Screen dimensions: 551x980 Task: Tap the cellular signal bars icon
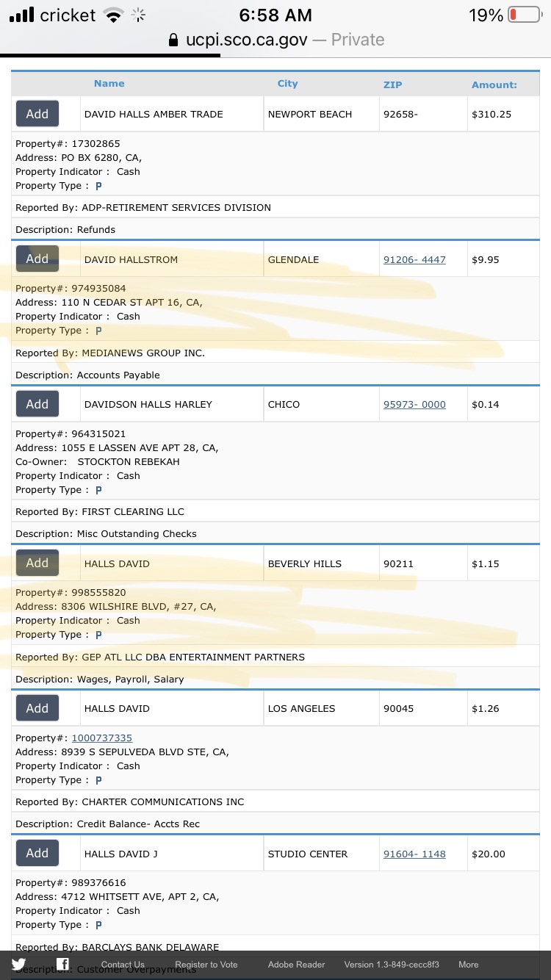pyautogui.click(x=21, y=15)
